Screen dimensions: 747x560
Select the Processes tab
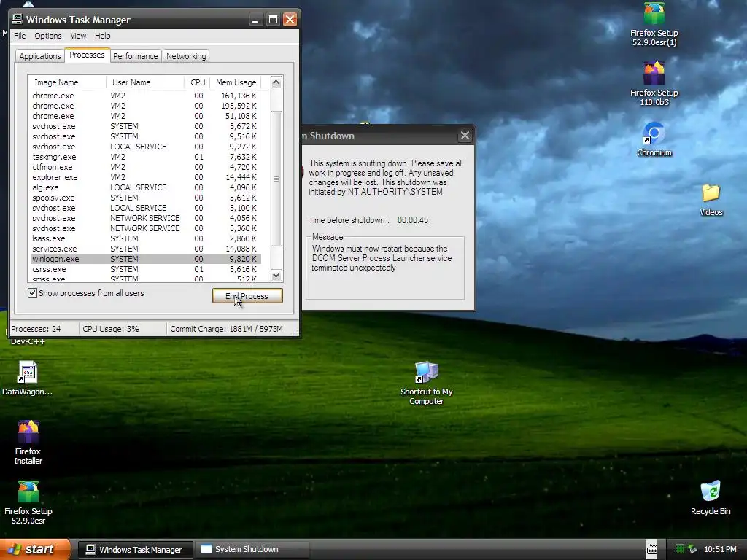pyautogui.click(x=87, y=55)
